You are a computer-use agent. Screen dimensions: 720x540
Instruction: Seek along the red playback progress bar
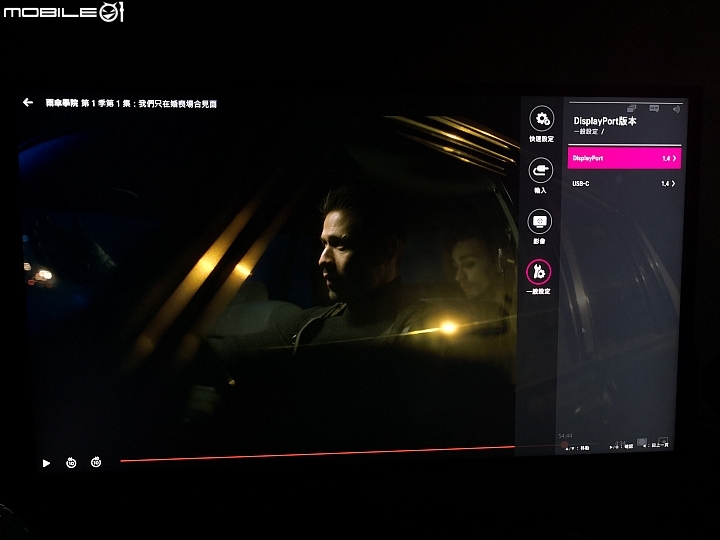(x=317, y=454)
